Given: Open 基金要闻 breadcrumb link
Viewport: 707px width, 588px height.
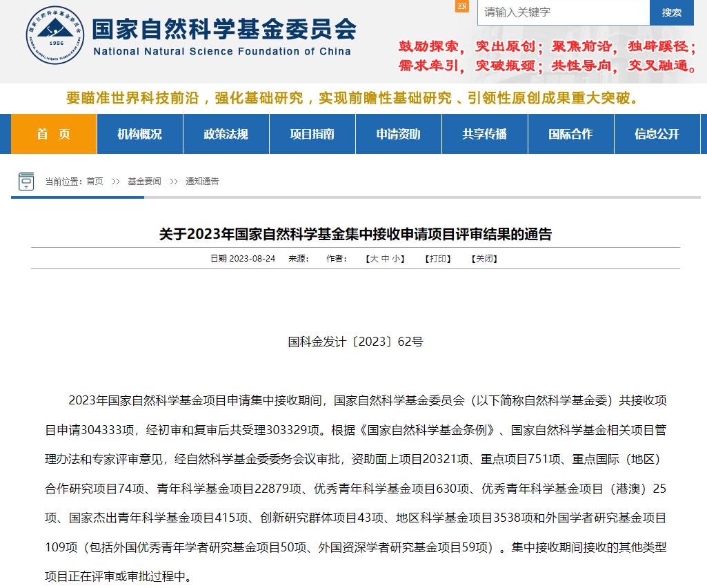Looking at the screenshot, I should click(144, 182).
